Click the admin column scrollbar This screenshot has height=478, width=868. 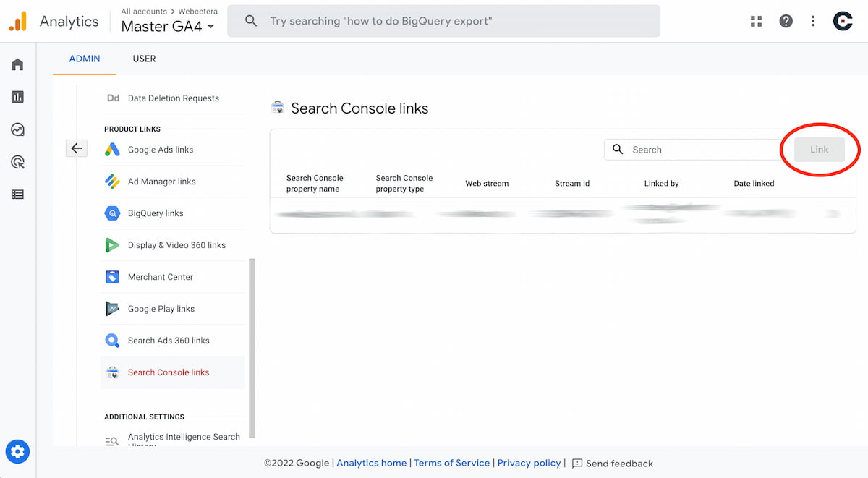click(x=252, y=348)
